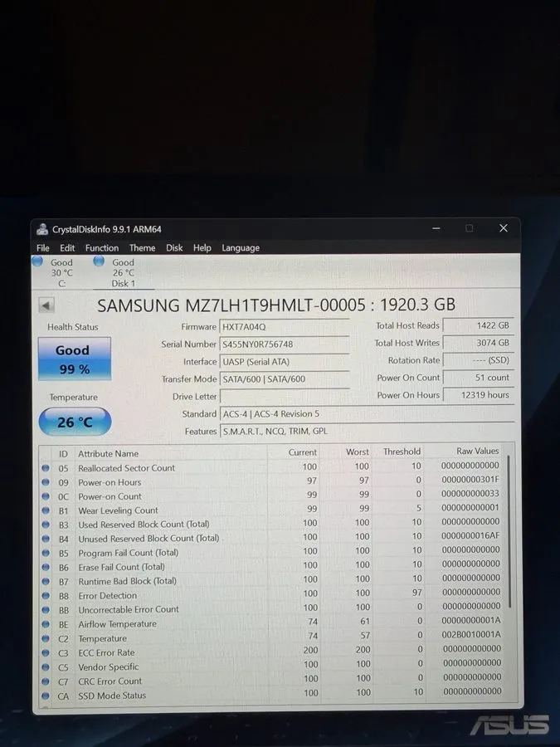Viewport: 560px width, 747px height.
Task: Click the Attribute Name column header
Action: pos(108,453)
